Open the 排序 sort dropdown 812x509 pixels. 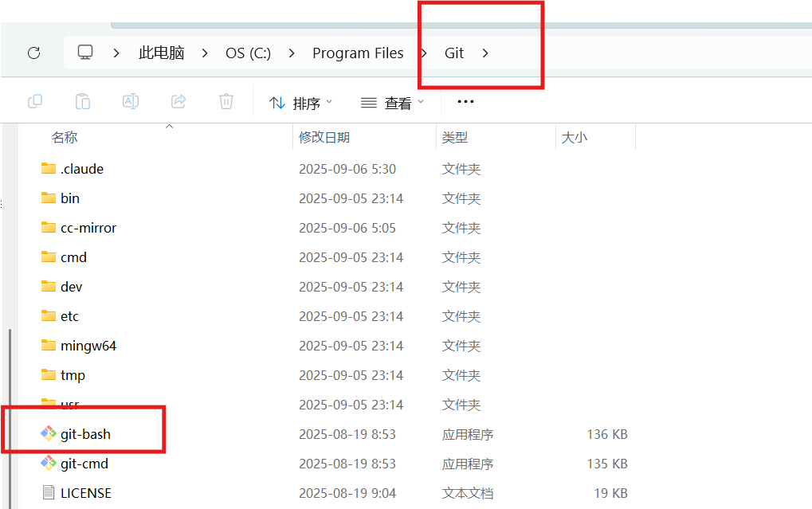pos(301,103)
